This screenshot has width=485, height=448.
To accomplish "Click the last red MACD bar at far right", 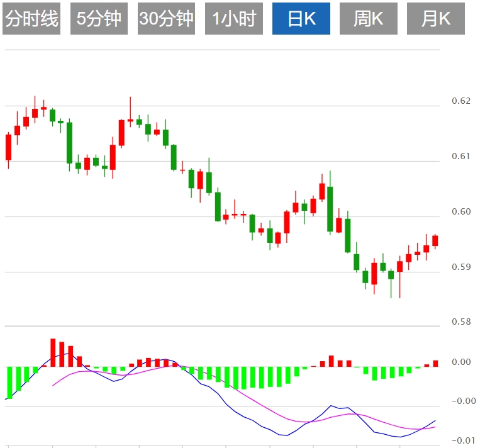I will point(435,363).
